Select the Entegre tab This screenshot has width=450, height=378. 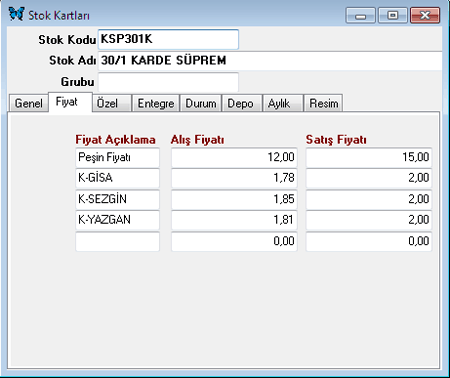(156, 103)
